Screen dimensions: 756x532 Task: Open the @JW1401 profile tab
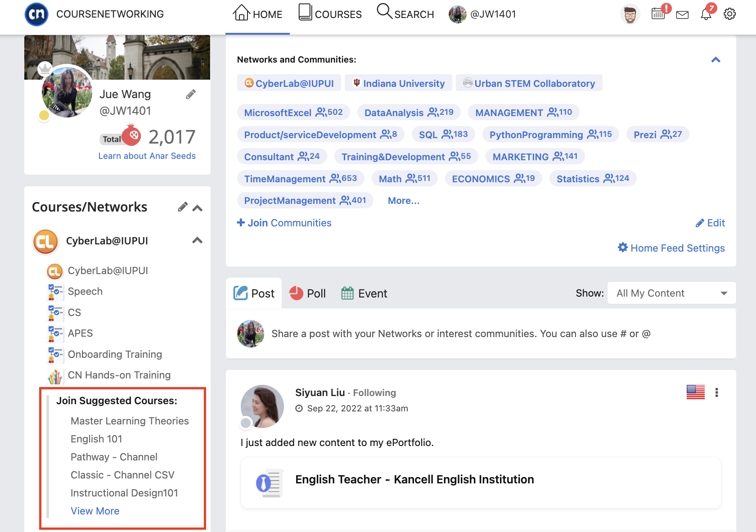pos(482,14)
